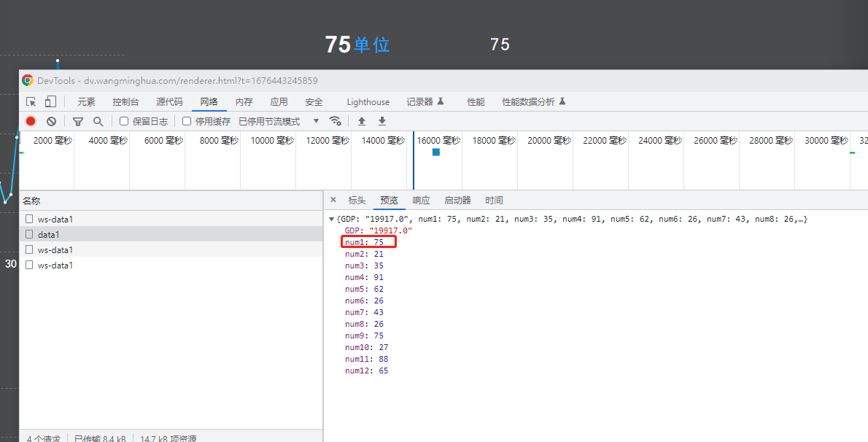Screen dimensions: 868x442
Task: Open network conditions via the wifi gear icon
Action: point(336,121)
